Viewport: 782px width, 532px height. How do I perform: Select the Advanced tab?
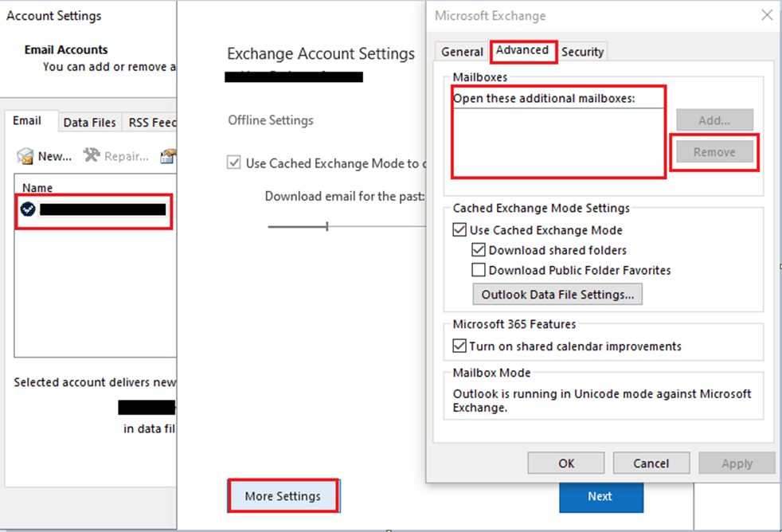point(522,50)
